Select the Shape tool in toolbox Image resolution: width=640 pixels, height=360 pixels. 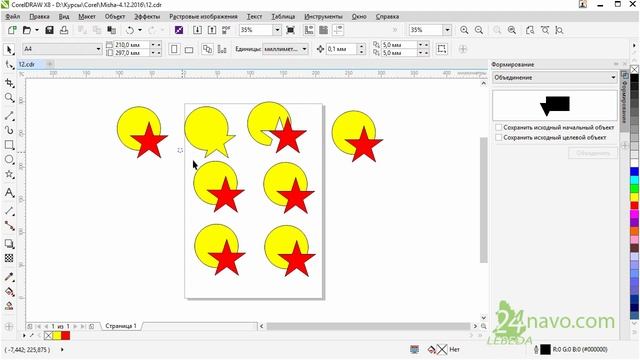9,64
